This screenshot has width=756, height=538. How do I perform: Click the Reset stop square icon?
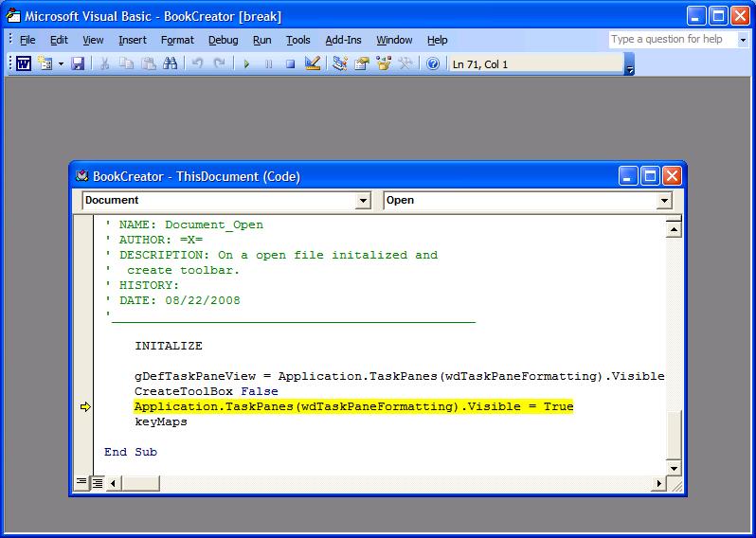coord(290,64)
